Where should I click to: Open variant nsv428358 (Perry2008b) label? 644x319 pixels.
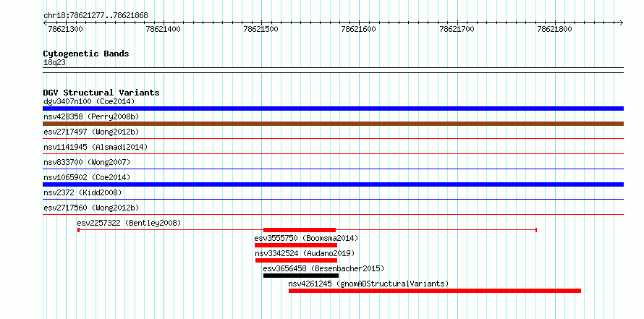(x=91, y=116)
